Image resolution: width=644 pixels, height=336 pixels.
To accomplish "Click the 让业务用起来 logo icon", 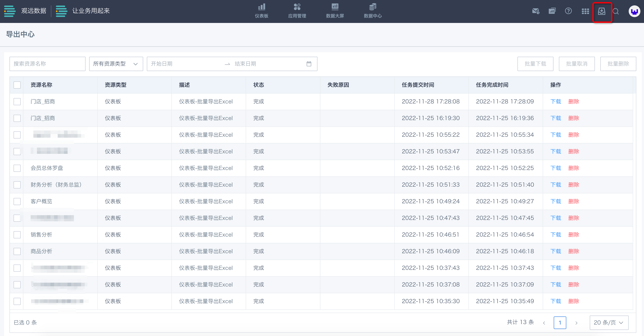I will pos(61,11).
